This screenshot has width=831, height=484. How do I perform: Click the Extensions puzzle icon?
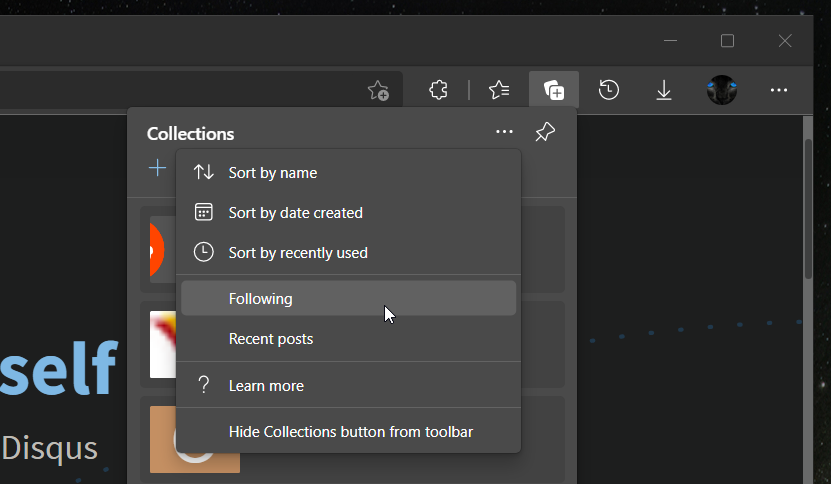(437, 91)
